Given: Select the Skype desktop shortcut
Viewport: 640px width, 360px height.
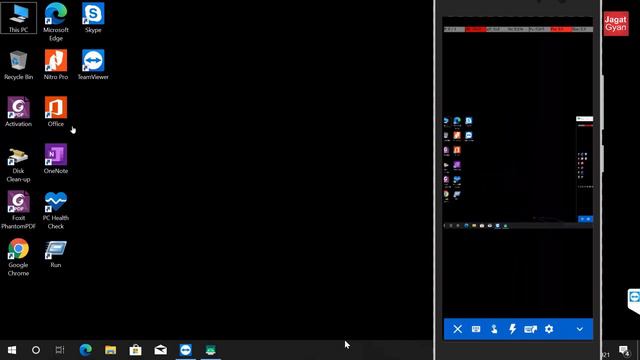Looking at the screenshot, I should 93,18.
